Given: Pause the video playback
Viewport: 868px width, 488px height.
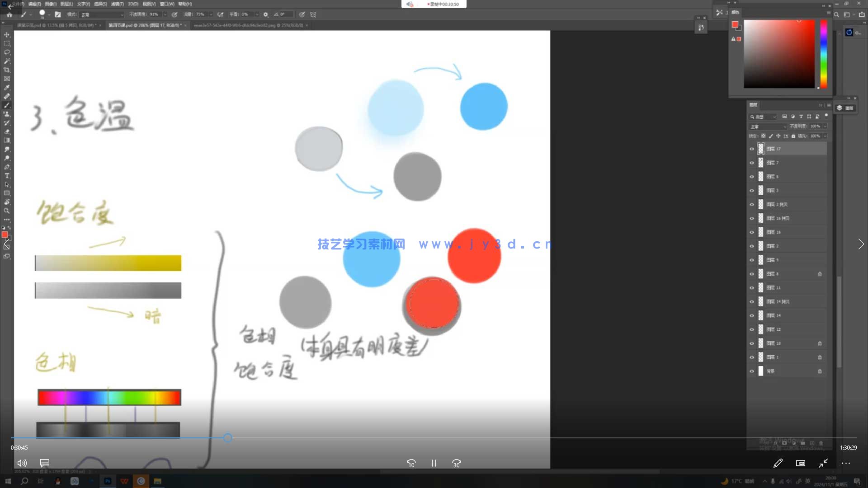Looking at the screenshot, I should point(433,463).
